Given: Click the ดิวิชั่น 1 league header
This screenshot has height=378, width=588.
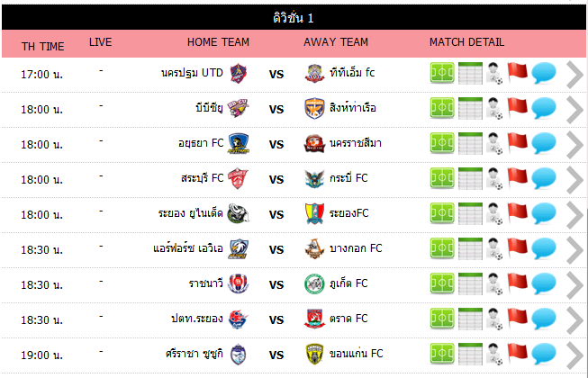Looking at the screenshot, I should click(294, 18).
